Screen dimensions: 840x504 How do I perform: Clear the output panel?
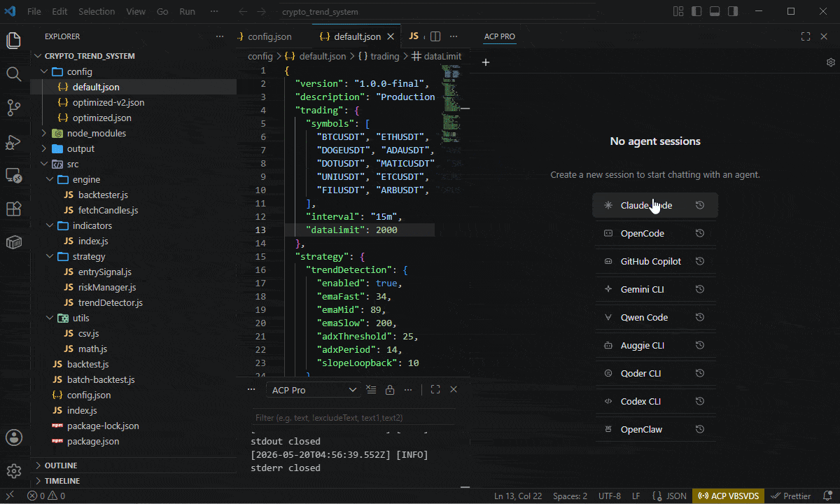pos(372,390)
